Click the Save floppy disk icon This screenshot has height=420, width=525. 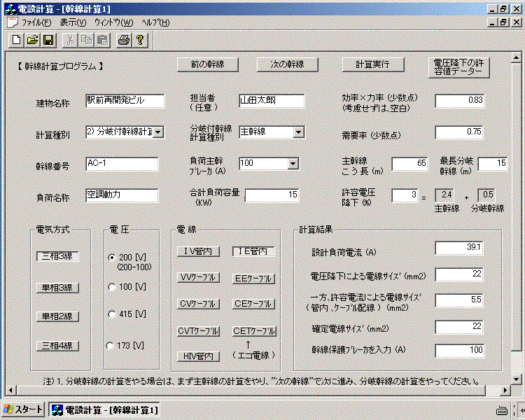[x=48, y=41]
